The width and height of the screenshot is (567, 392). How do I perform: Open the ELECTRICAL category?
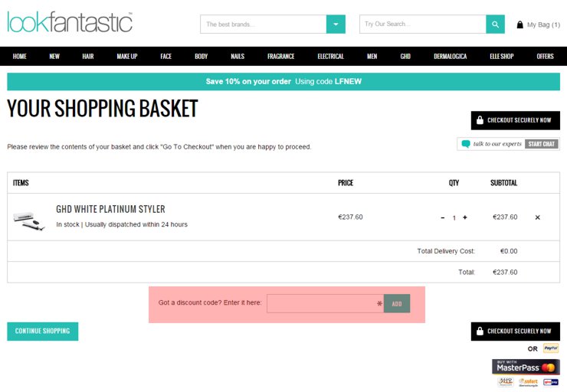tap(330, 57)
